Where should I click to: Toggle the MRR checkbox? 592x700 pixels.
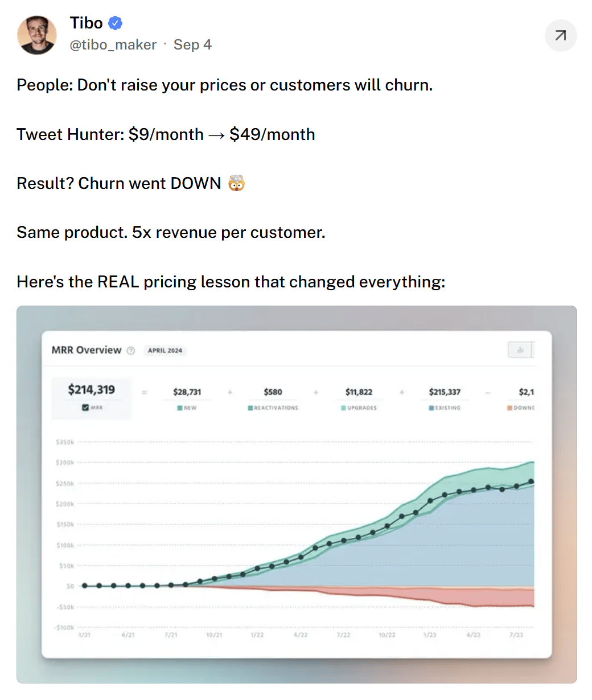85,407
